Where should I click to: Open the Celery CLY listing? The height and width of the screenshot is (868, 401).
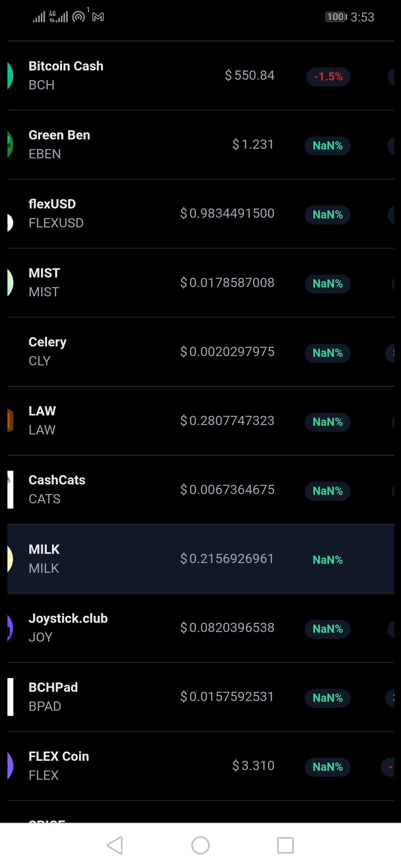(x=201, y=352)
